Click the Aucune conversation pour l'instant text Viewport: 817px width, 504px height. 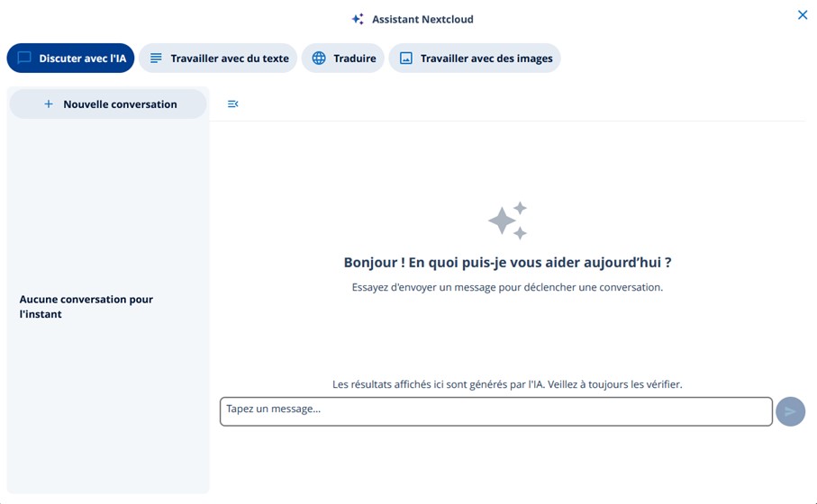tap(86, 307)
